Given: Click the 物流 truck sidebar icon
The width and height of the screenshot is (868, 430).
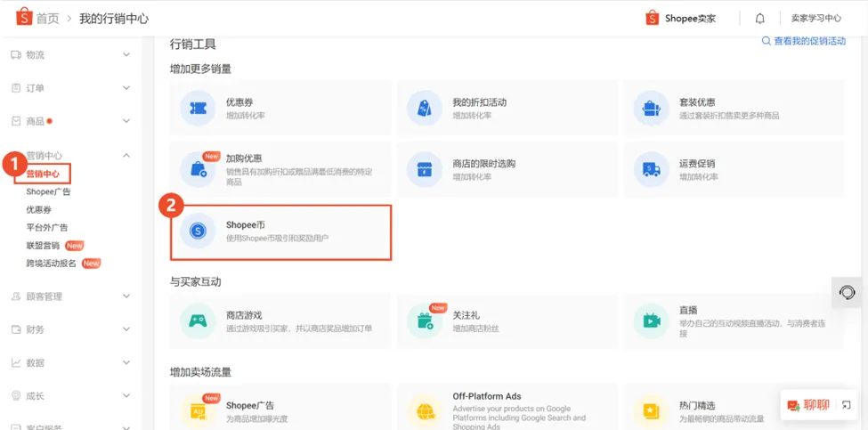Looking at the screenshot, I should click(x=16, y=55).
